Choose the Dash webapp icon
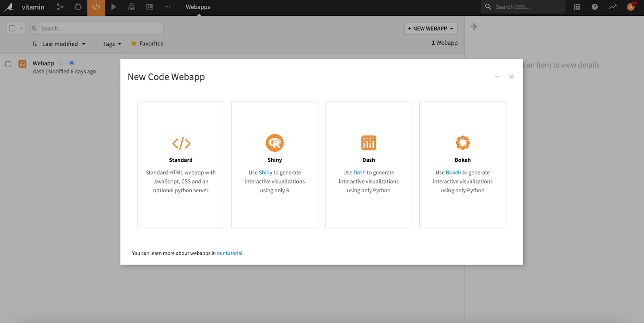 point(368,143)
